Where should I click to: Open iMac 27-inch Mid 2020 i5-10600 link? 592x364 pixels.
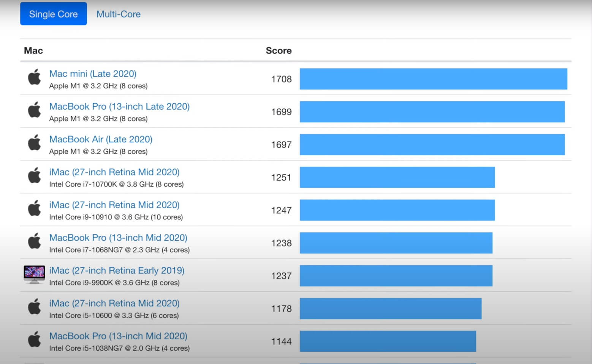pyautogui.click(x=114, y=303)
